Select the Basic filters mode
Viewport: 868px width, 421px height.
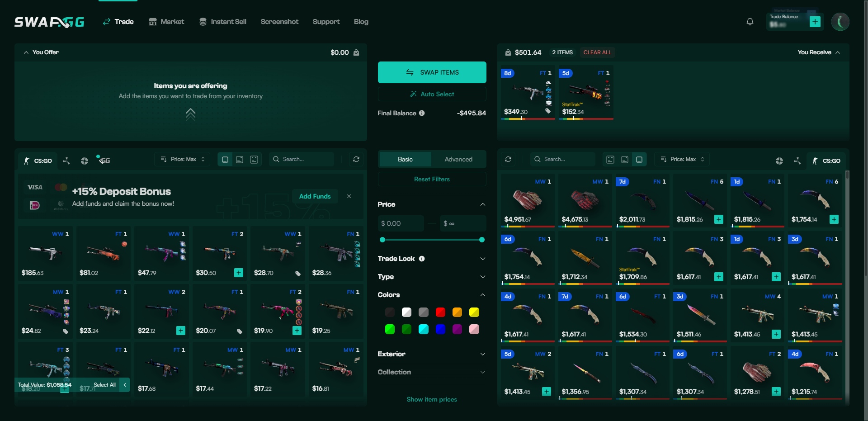[405, 159]
